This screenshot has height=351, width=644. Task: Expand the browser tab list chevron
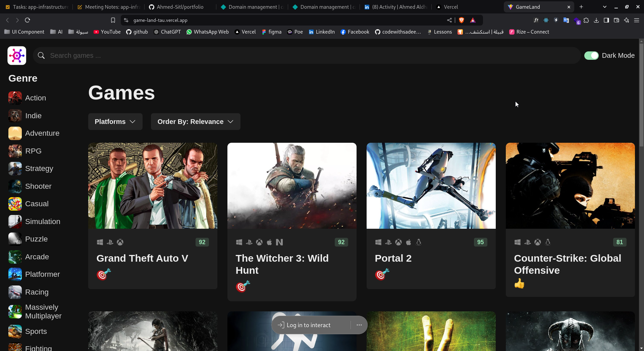[605, 7]
